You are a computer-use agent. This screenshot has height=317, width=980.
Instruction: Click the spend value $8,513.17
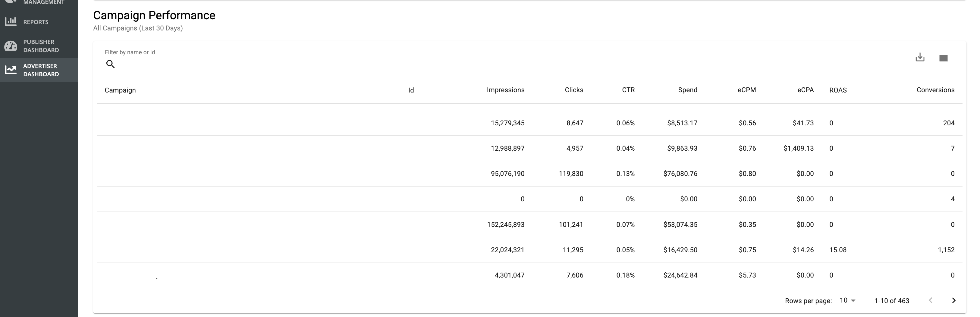point(682,123)
